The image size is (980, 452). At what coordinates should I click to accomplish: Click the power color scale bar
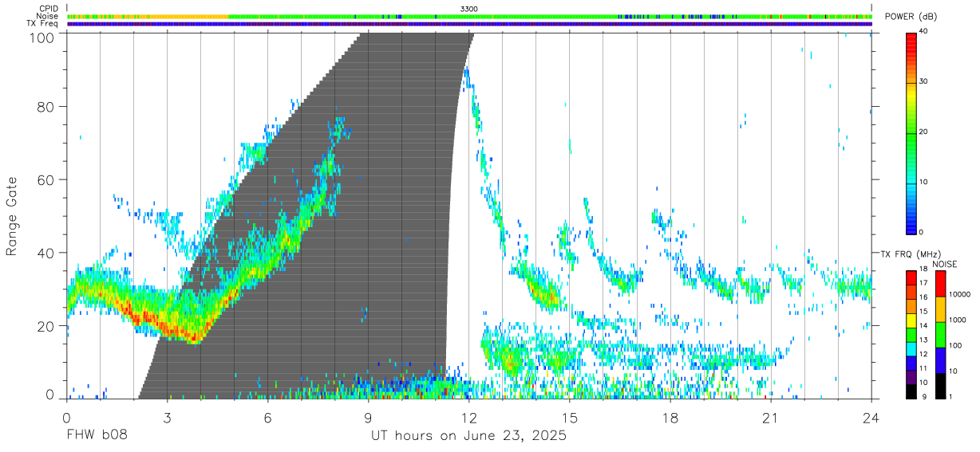coord(911,132)
